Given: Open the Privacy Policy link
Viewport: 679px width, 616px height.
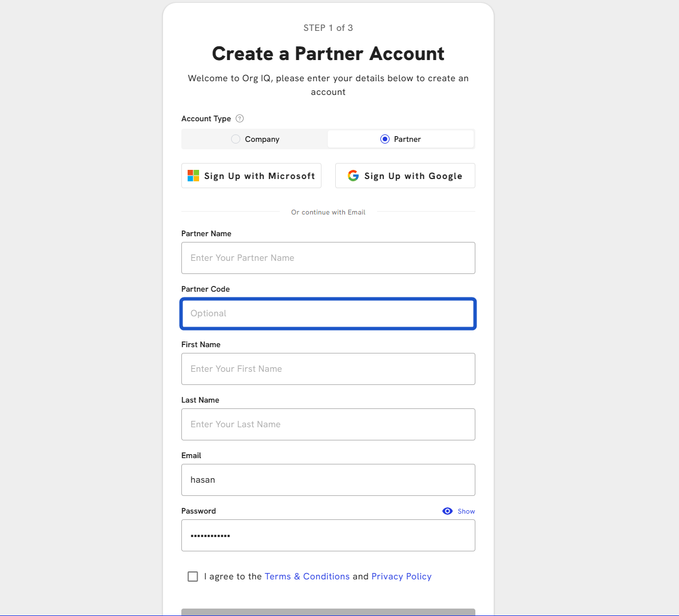Looking at the screenshot, I should [401, 577].
